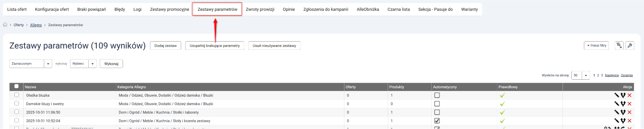Open the results per page dropdown
The width and height of the screenshot is (644, 129).
coord(580,75)
